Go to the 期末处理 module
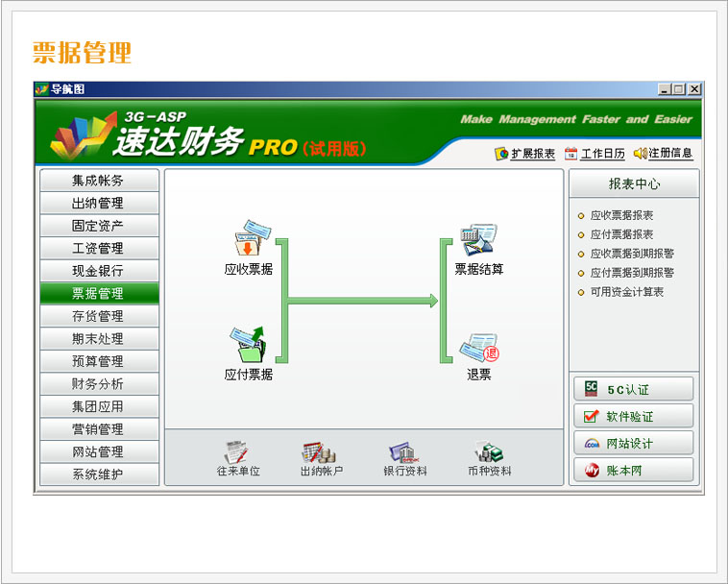728x584 pixels. 99,339
